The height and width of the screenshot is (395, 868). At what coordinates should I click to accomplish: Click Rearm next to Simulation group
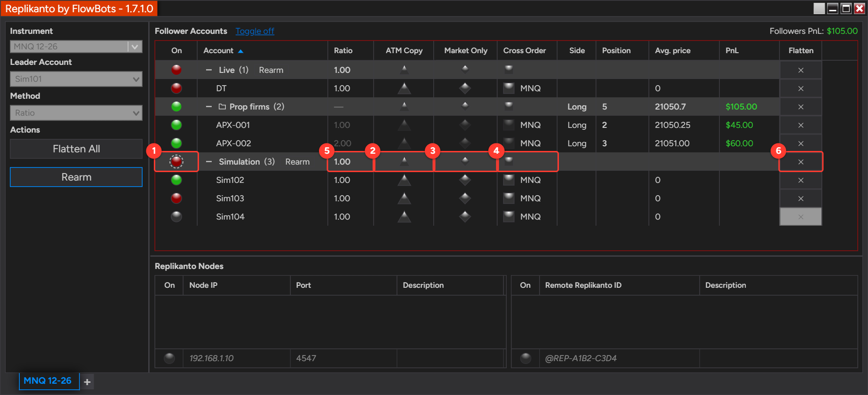[297, 162]
